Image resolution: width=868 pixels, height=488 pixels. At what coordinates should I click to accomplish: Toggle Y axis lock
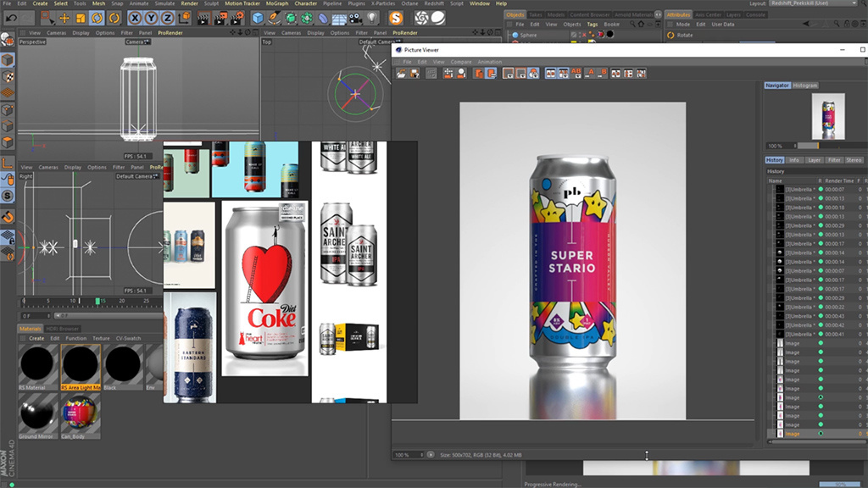click(x=151, y=19)
